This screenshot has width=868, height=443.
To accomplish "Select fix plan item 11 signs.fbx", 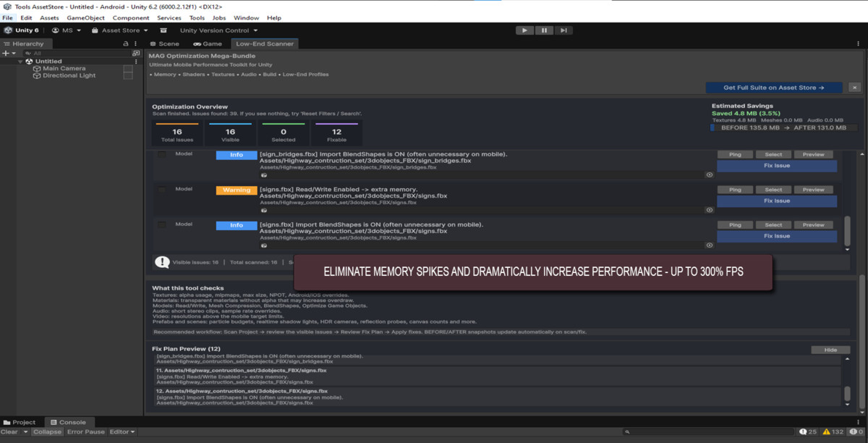I will pos(498,376).
